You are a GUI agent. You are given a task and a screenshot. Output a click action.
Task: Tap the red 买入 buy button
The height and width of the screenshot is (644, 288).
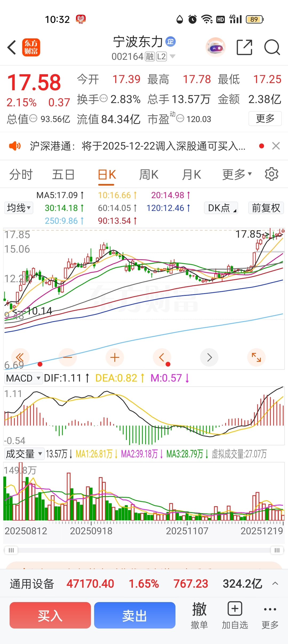tap(50, 615)
